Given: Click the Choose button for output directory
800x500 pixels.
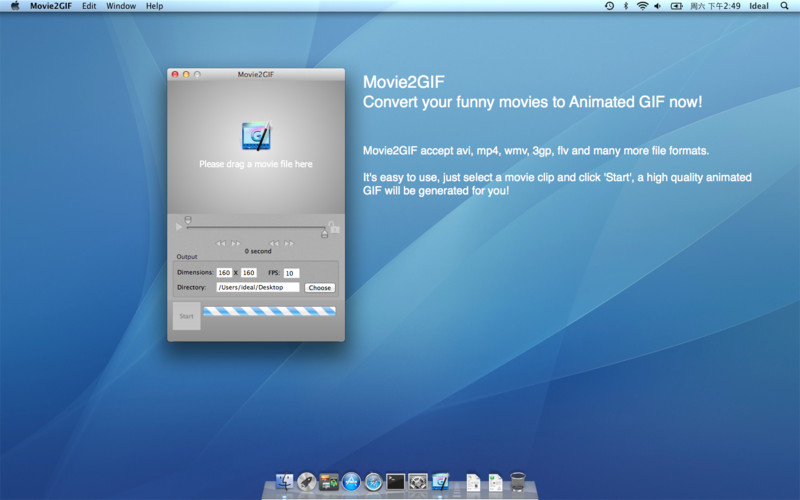Looking at the screenshot, I should click(320, 288).
